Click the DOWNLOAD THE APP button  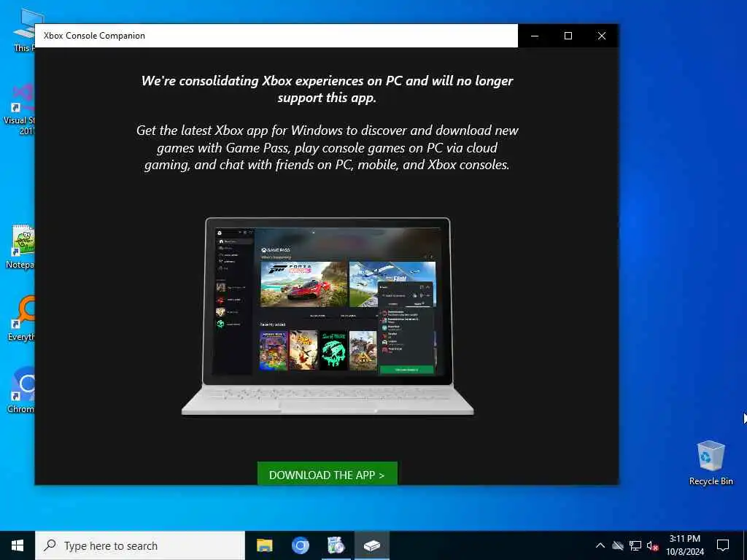[x=328, y=473]
